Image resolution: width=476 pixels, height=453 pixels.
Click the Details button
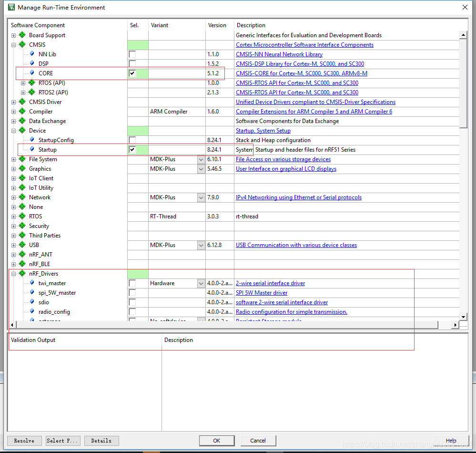(101, 440)
